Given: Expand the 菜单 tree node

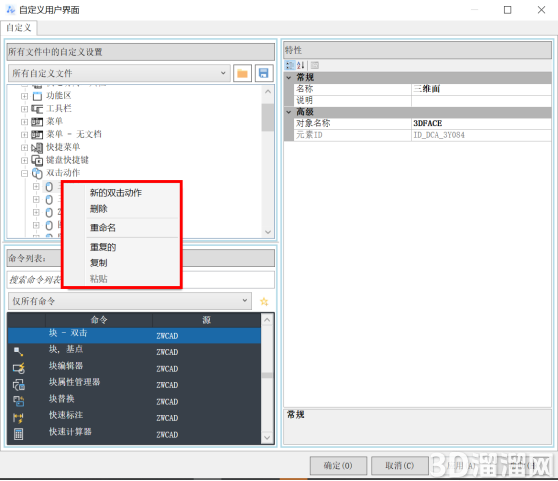Looking at the screenshot, I should [x=24, y=122].
